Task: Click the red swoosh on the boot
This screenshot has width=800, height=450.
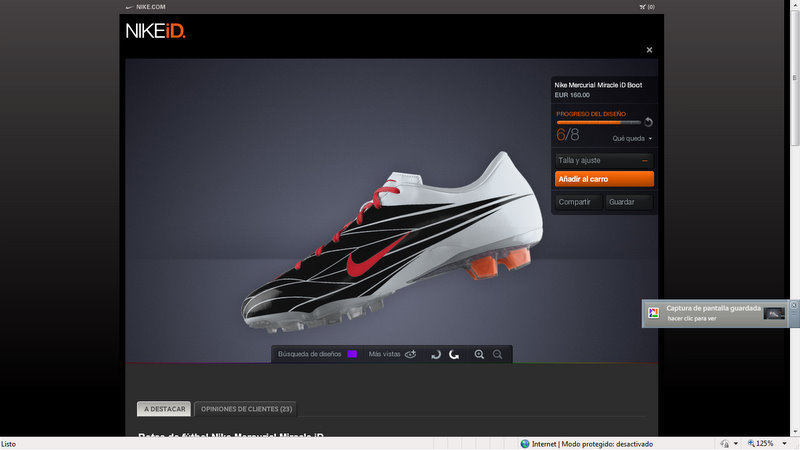Action: point(375,258)
